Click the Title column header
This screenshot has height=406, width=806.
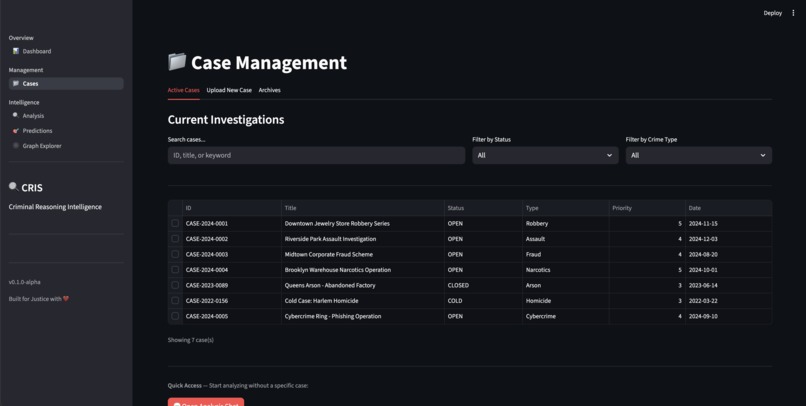[363, 208]
